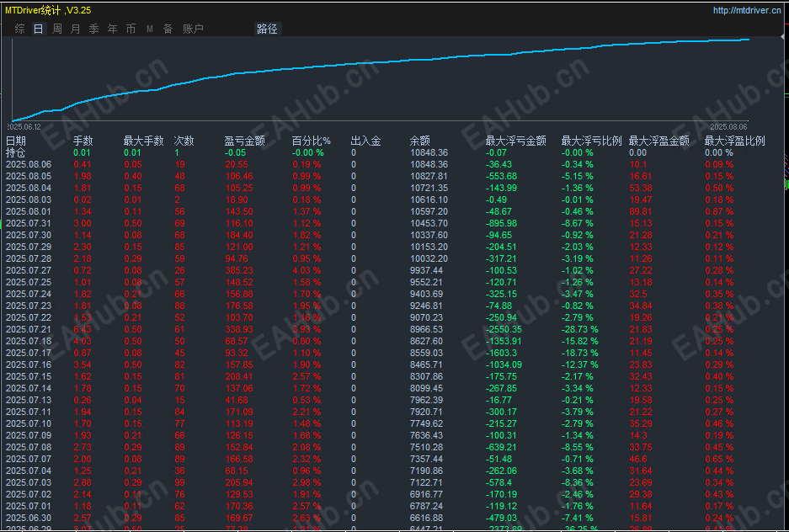Click the 0.87 % floating profit ratio
The height and width of the screenshot is (532, 789).
point(718,211)
